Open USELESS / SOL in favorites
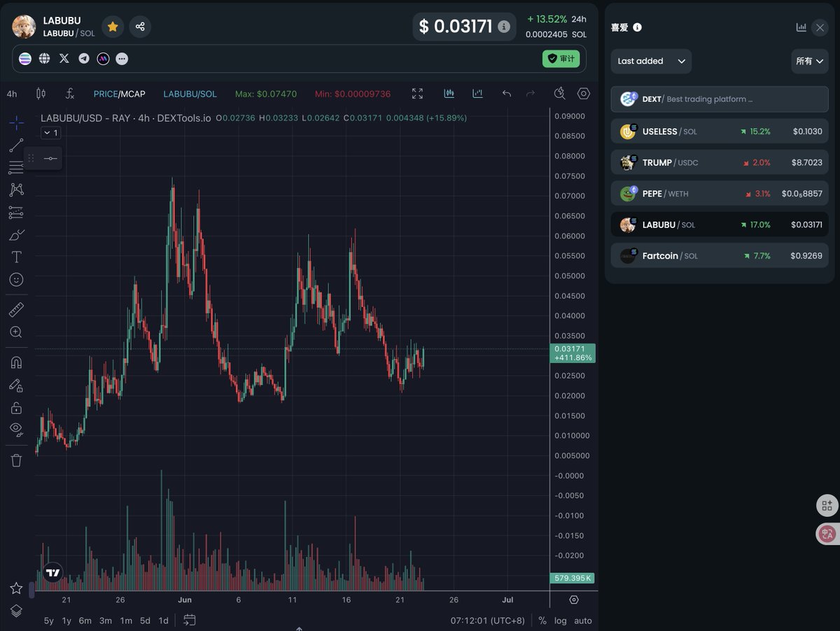 coord(720,131)
